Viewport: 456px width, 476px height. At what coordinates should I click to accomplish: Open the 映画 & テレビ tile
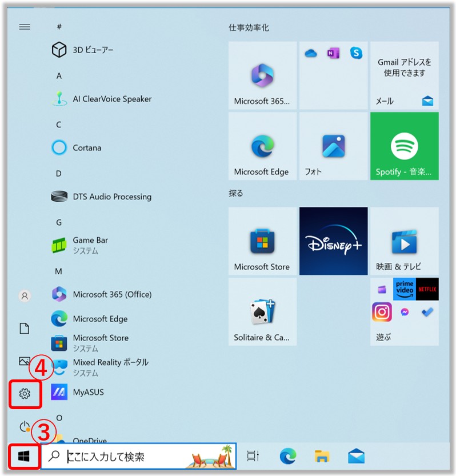(x=405, y=241)
